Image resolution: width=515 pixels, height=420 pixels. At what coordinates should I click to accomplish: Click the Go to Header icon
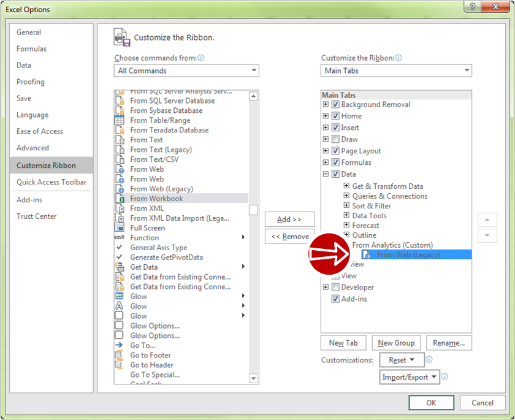(120, 365)
